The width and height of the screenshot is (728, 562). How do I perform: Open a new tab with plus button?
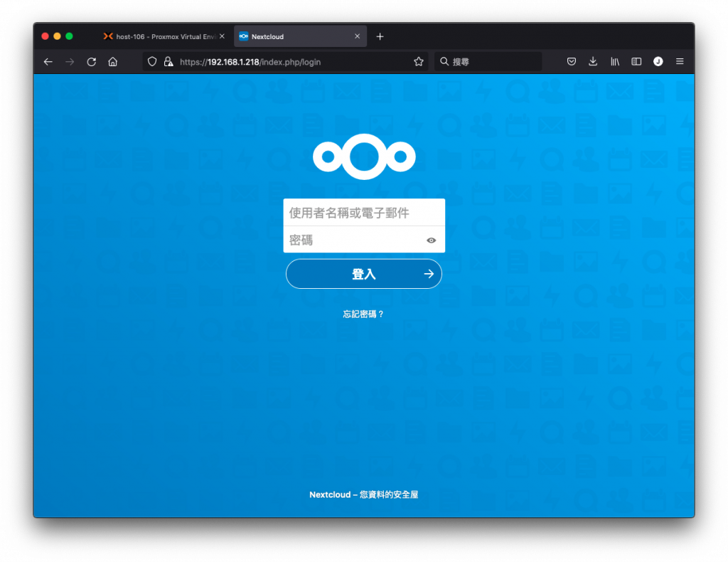tap(380, 36)
